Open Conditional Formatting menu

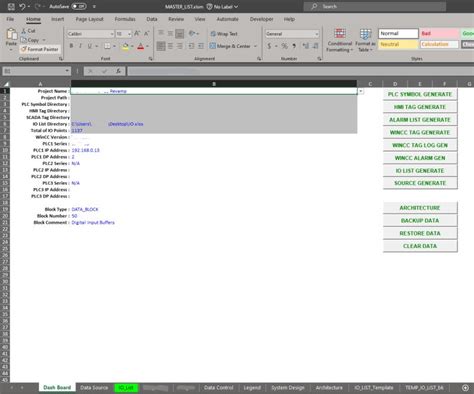point(340,40)
